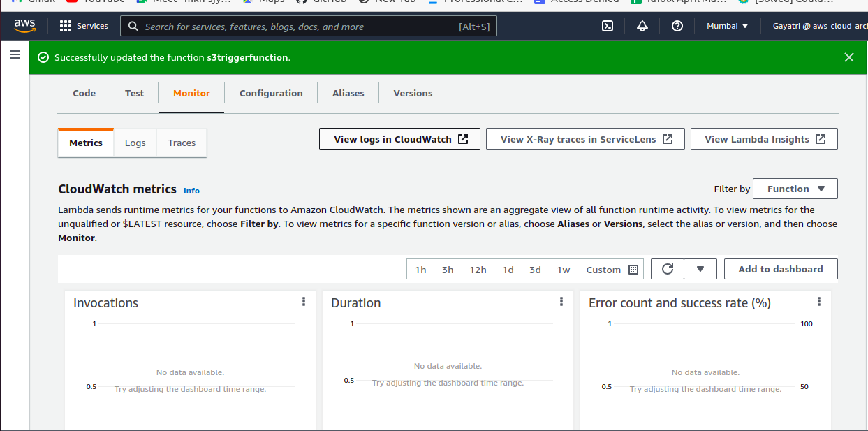Screen dimensions: 868x431
Task: Set time range to 12h
Action: coord(478,270)
